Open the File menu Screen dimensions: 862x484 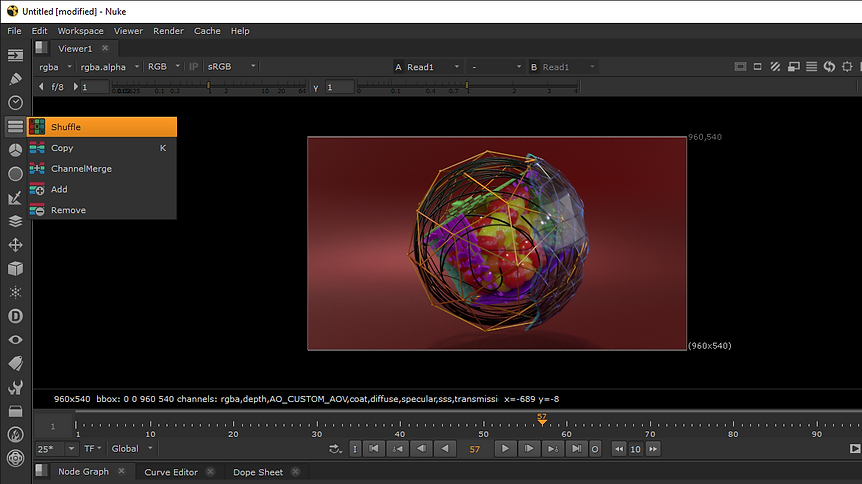click(14, 31)
